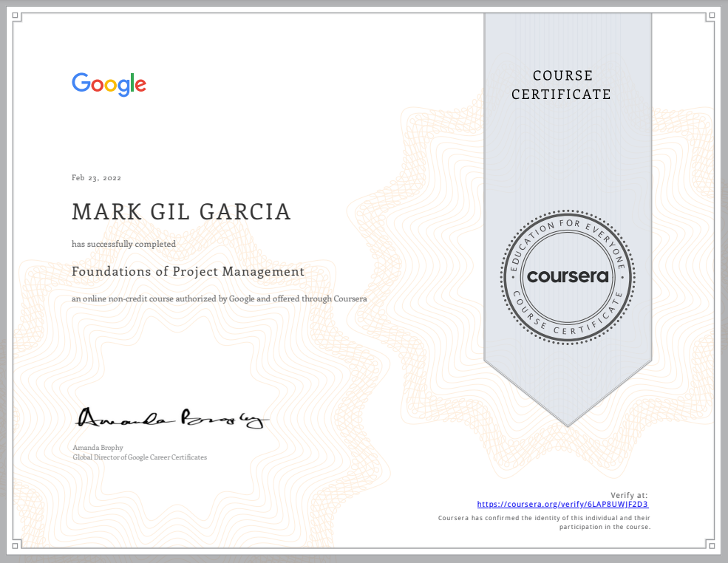The height and width of the screenshot is (563, 728).
Task: Click the Coursera wordmark inside the seal
Action: point(568,277)
